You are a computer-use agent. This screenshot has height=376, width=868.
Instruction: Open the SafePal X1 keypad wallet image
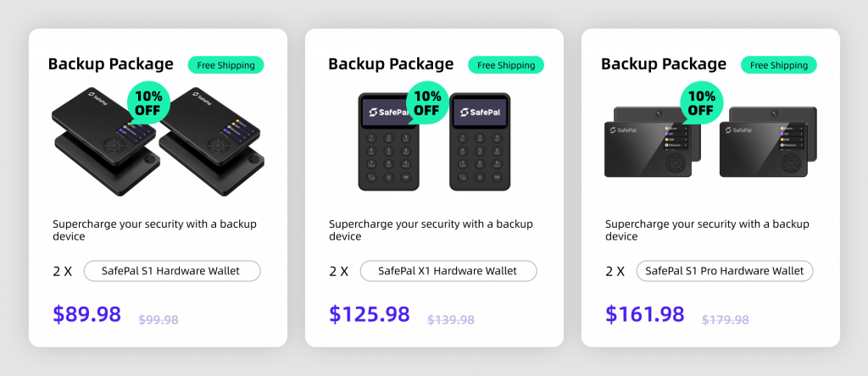434,141
